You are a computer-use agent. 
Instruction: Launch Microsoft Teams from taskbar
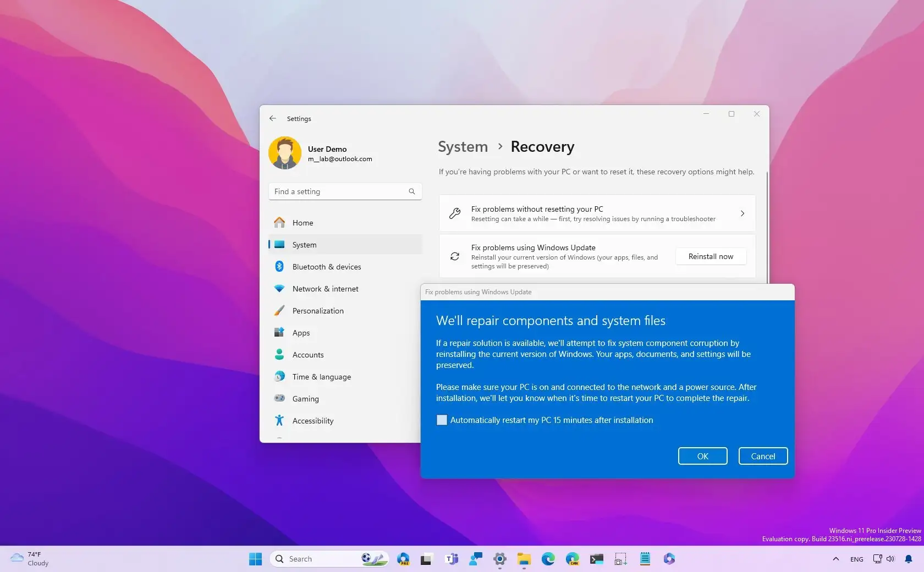452,559
